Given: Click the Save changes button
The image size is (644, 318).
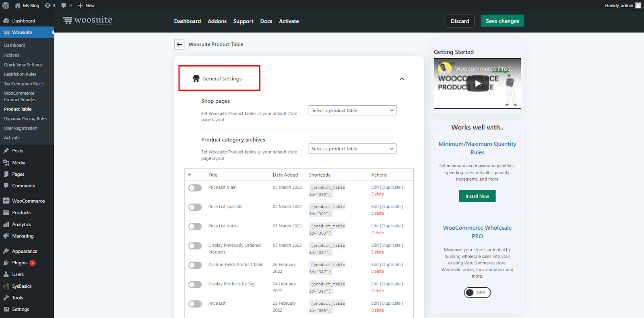Looking at the screenshot, I should [x=502, y=21].
